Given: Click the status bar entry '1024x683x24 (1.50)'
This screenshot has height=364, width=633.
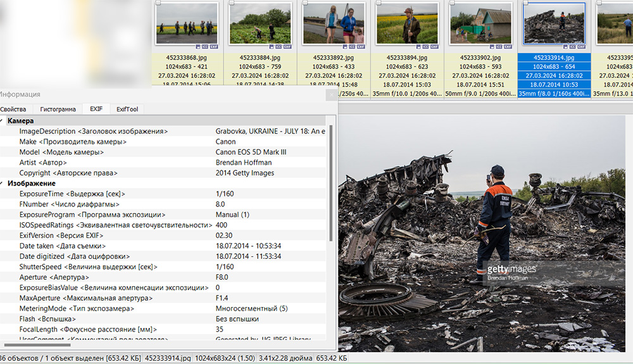Looking at the screenshot, I should click(x=225, y=358).
